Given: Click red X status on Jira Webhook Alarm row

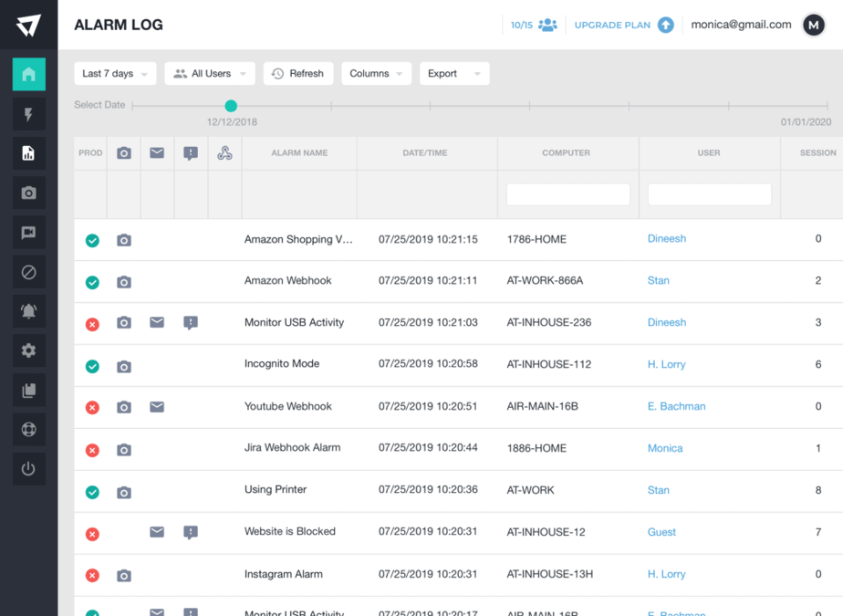Looking at the screenshot, I should point(92,450).
